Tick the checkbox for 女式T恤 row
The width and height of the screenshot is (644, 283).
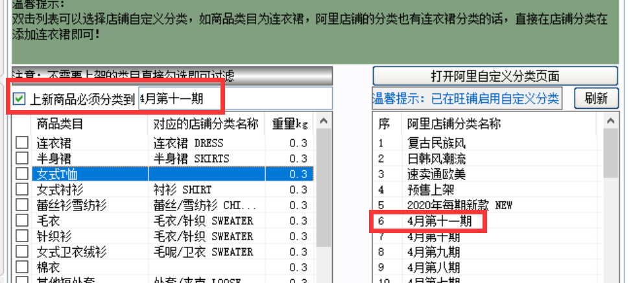22,174
